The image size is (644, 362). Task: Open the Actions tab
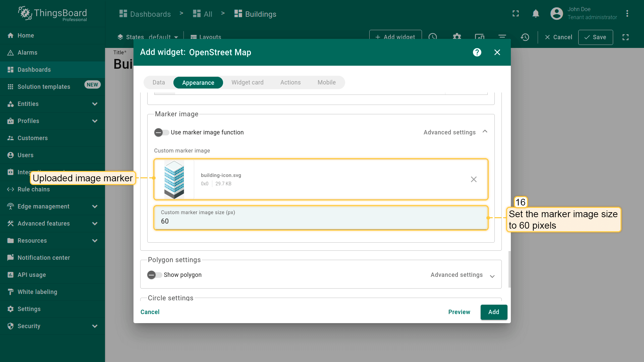[290, 82]
